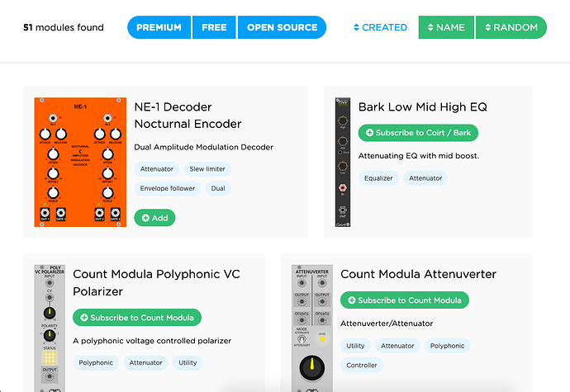Click the Attenuverter module preview image
The image size is (570, 392).
[312, 328]
